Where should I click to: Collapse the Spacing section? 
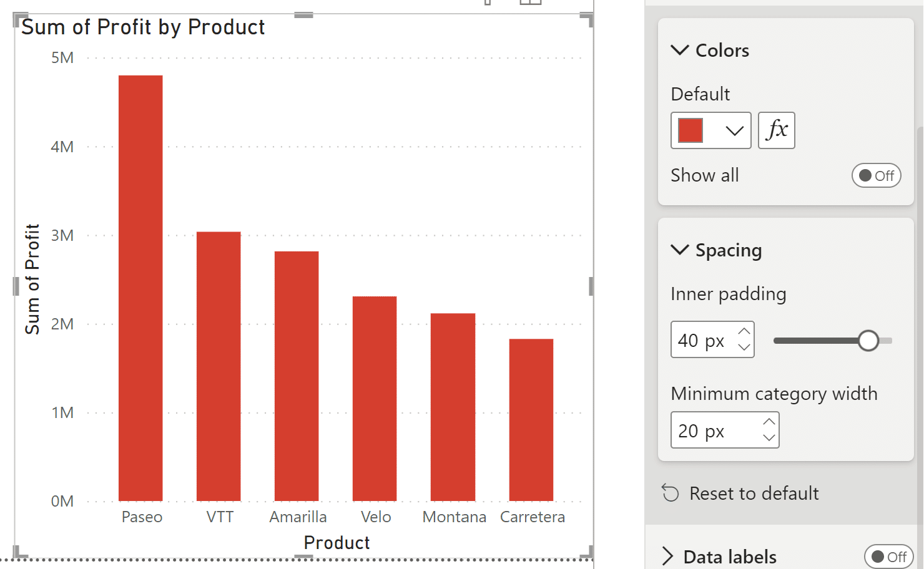point(680,250)
